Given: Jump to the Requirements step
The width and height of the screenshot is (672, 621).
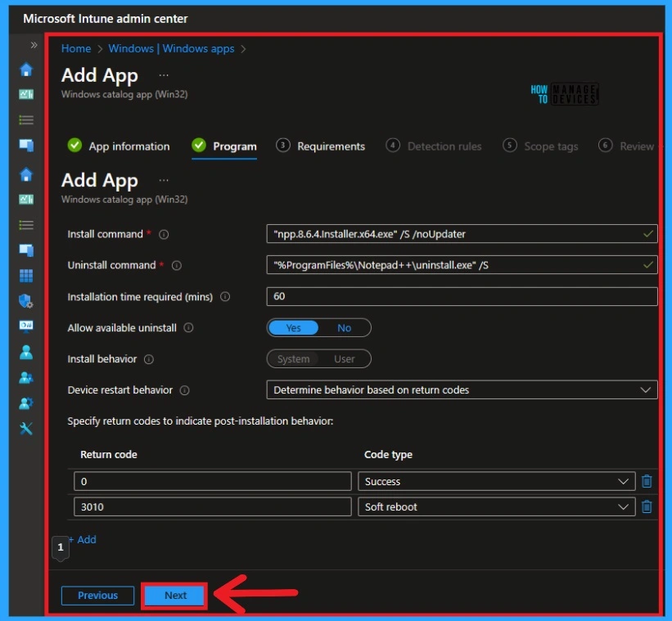Looking at the screenshot, I should click(x=321, y=146).
